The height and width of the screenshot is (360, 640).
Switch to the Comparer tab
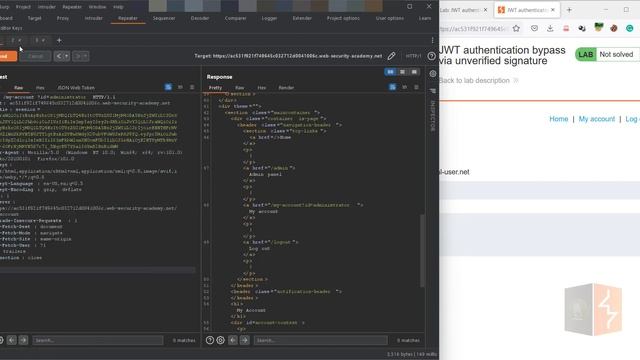tap(236, 18)
